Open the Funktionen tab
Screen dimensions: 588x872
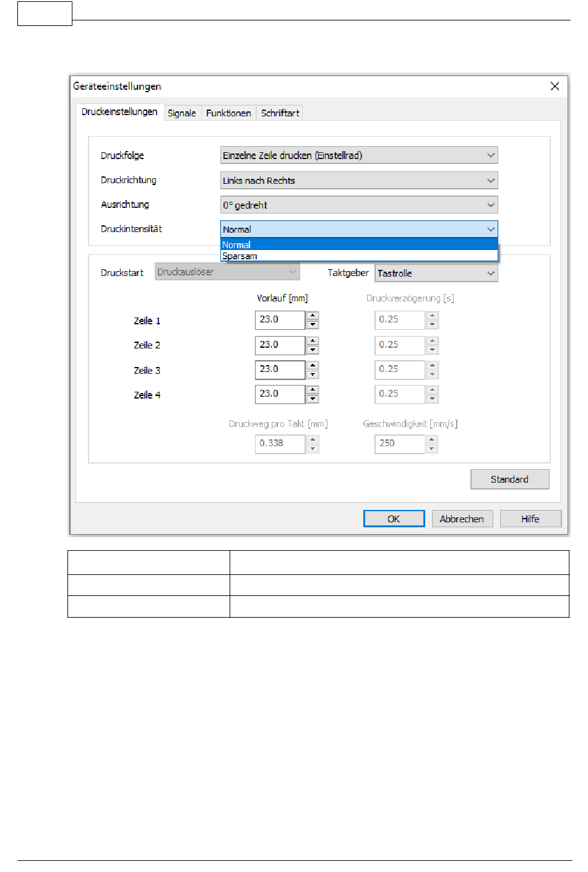[228, 113]
